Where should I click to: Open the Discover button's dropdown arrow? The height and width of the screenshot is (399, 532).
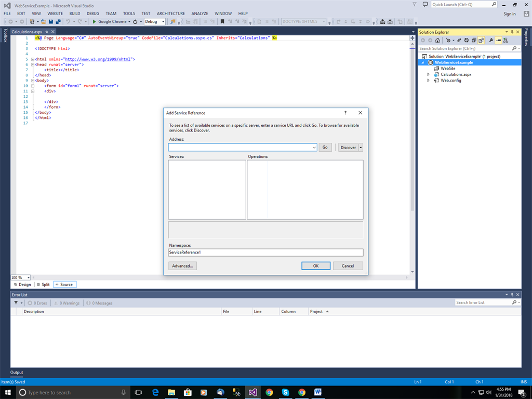(x=361, y=147)
